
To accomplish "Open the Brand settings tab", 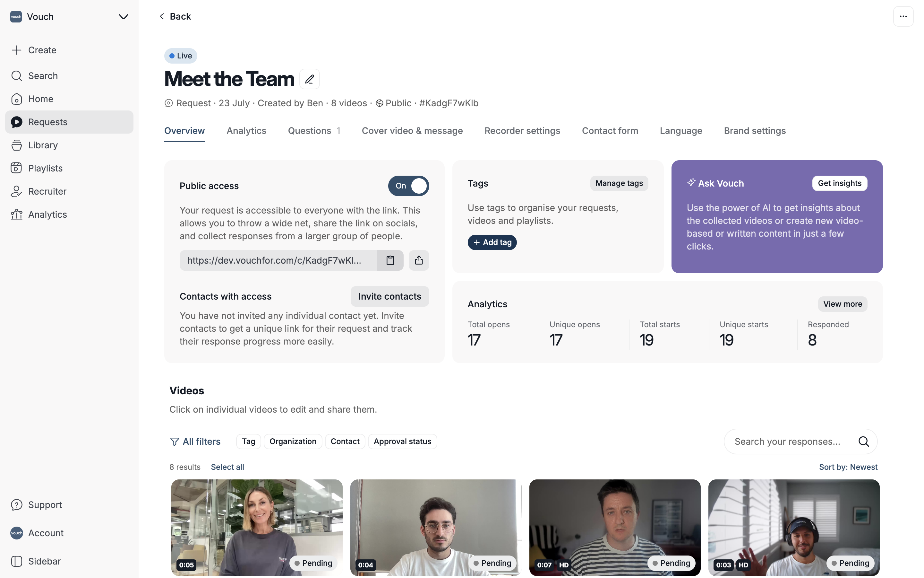I will pyautogui.click(x=755, y=131).
